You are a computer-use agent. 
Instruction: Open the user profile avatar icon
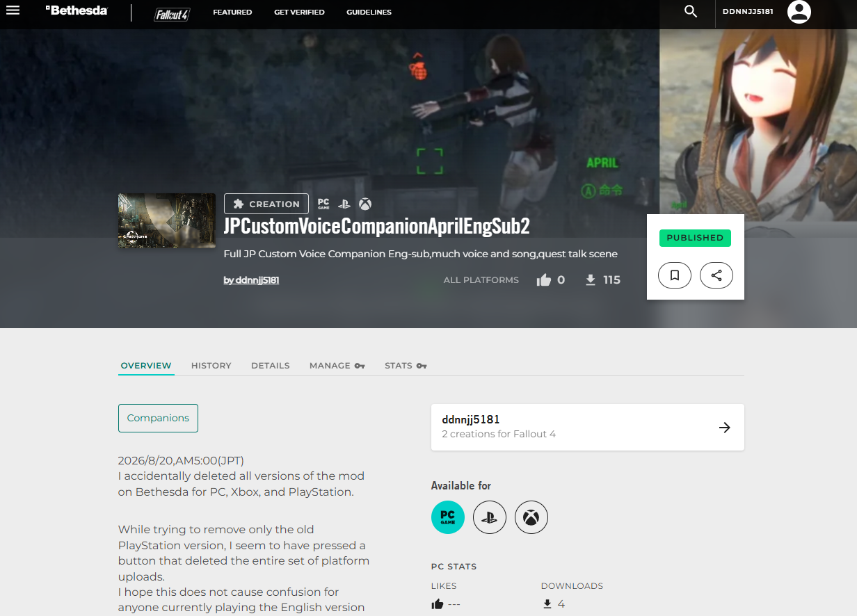799,11
